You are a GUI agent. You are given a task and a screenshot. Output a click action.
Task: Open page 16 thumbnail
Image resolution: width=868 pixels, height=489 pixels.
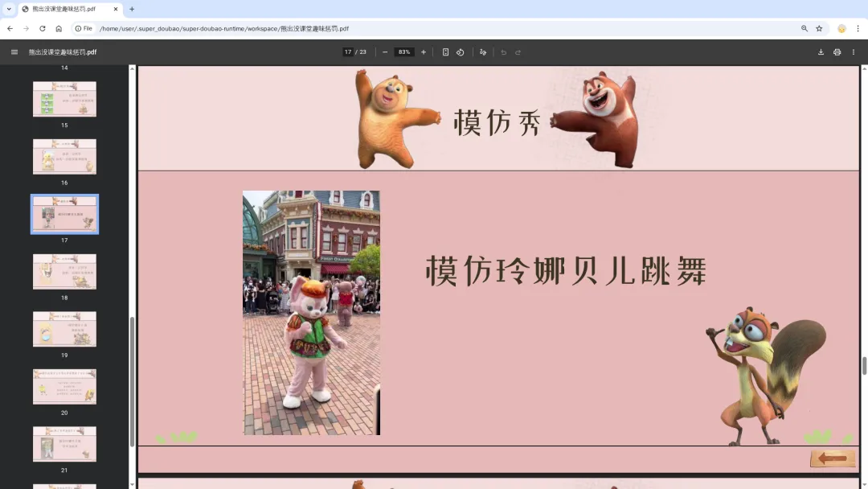tap(64, 157)
